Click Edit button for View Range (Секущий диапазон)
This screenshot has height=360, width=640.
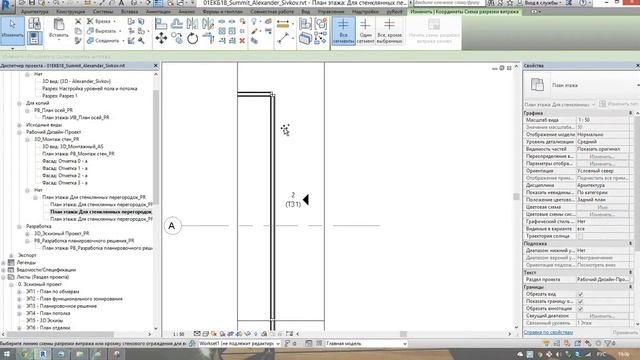point(602,316)
